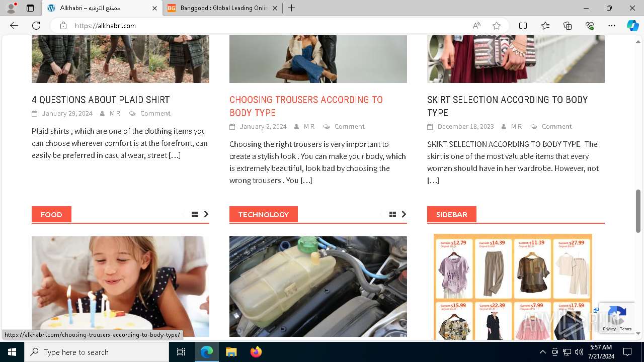644x362 pixels.
Task: Open Favorites list icon
Action: coord(545,26)
